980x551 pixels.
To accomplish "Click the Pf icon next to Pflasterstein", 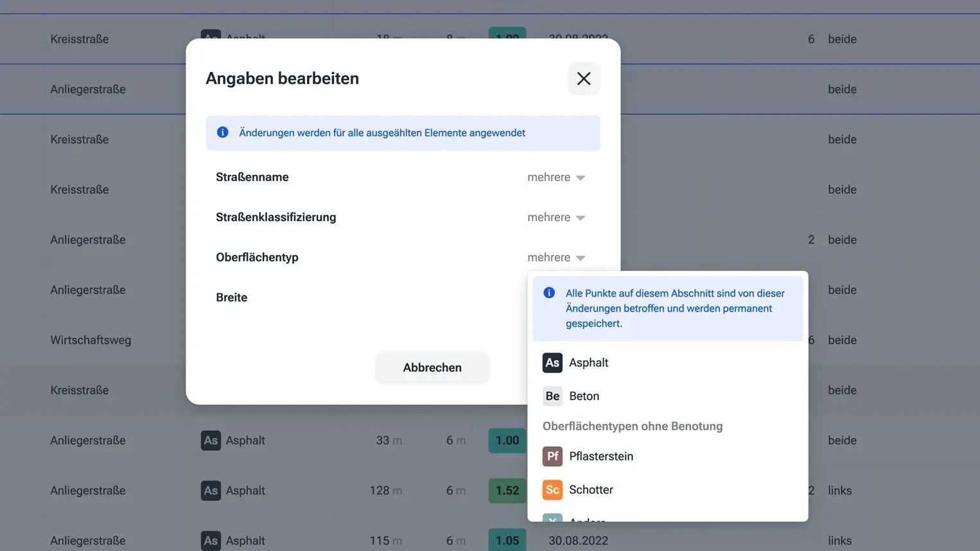I will 552,457.
